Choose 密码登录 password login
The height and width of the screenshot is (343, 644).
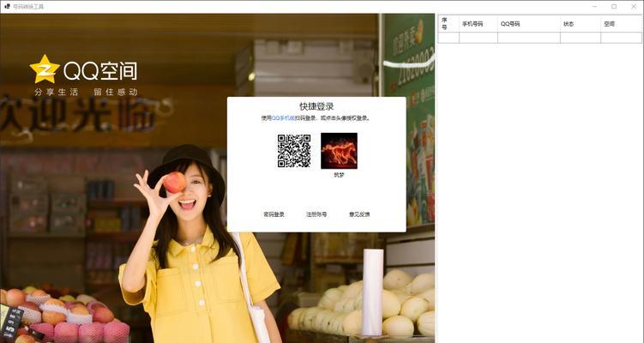coord(274,214)
